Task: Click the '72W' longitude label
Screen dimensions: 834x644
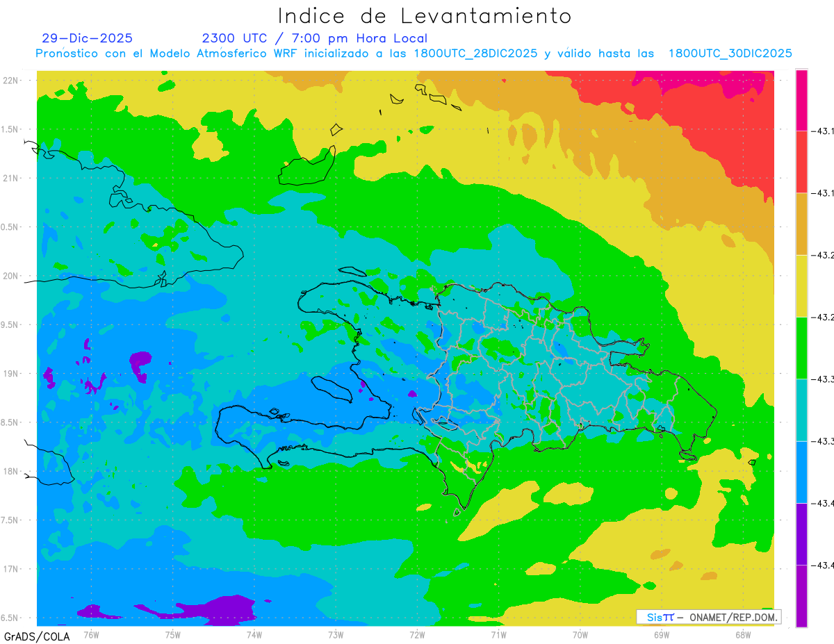Action: point(417,634)
